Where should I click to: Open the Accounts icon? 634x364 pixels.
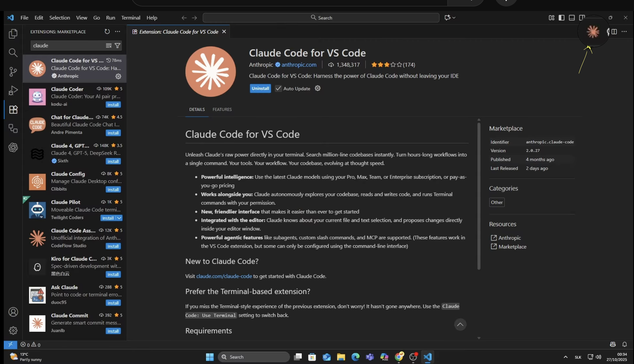(x=13, y=312)
